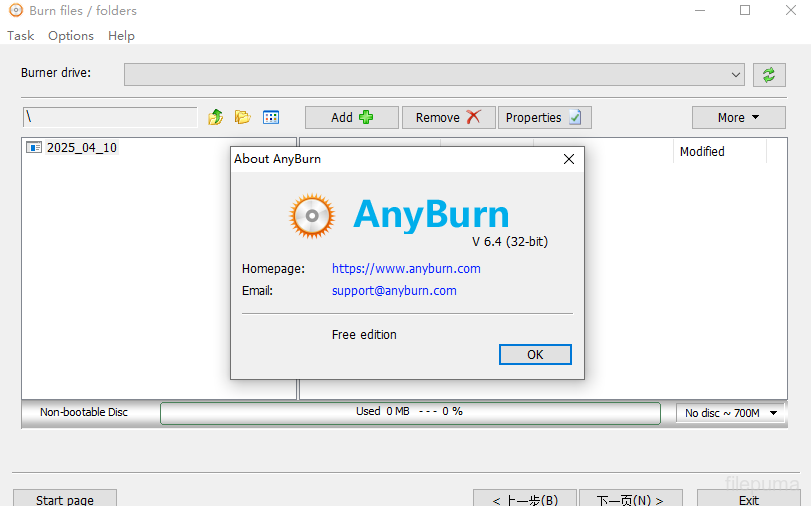The height and width of the screenshot is (506, 811).
Task: Open Properties of selected item
Action: click(x=544, y=117)
